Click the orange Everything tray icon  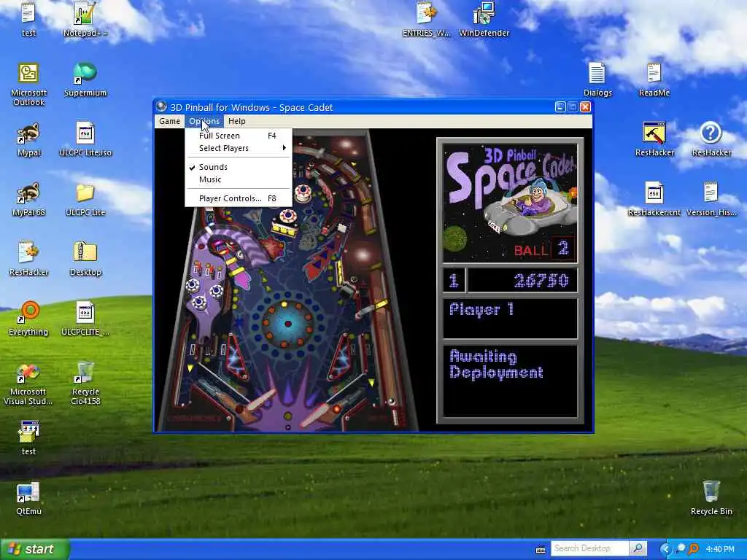click(x=693, y=549)
